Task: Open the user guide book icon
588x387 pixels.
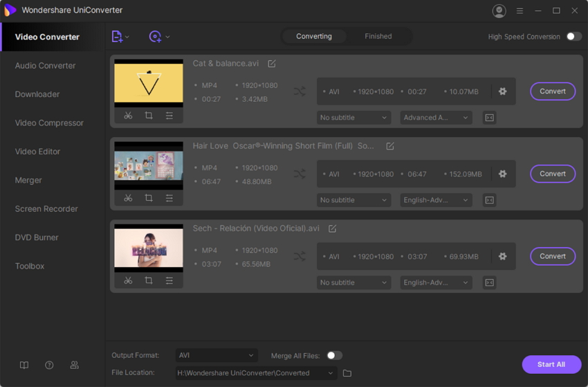Action: tap(24, 366)
